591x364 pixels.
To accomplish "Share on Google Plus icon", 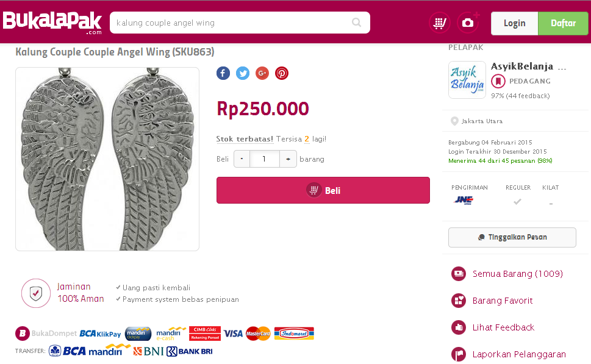I will pyautogui.click(x=262, y=73).
